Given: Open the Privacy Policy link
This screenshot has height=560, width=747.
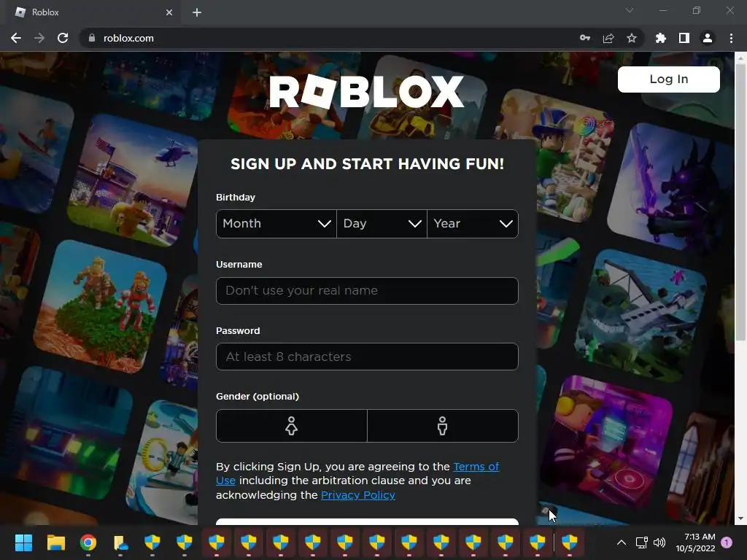Looking at the screenshot, I should coord(357,495).
